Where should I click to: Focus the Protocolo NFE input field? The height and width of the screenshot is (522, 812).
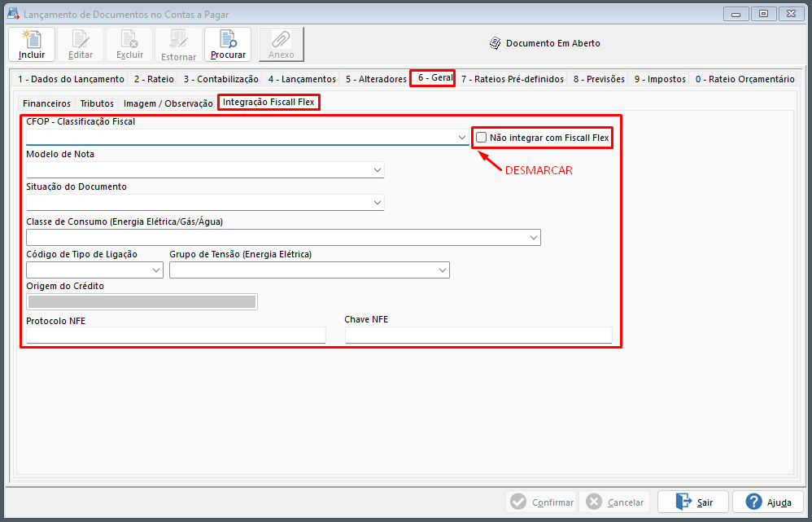pos(176,335)
